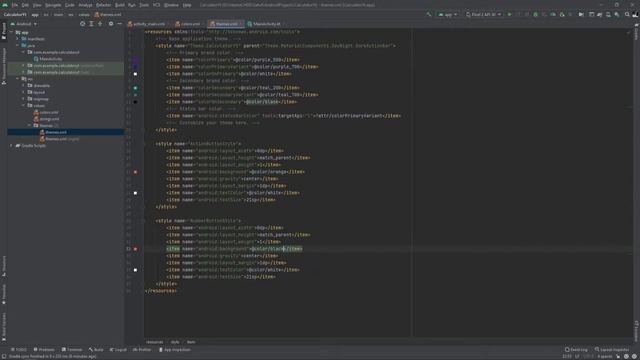Screen dimensions: 640x360
Task: Switch to colors.xml editor tab
Action: (188, 24)
